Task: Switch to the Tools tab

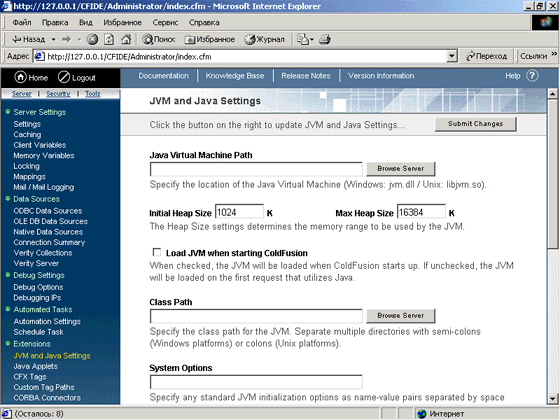Action: coord(93,94)
